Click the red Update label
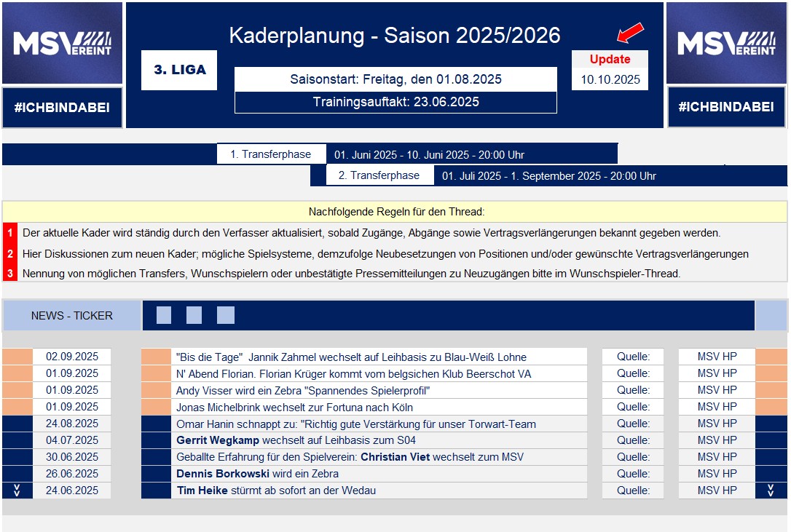 coord(610,58)
